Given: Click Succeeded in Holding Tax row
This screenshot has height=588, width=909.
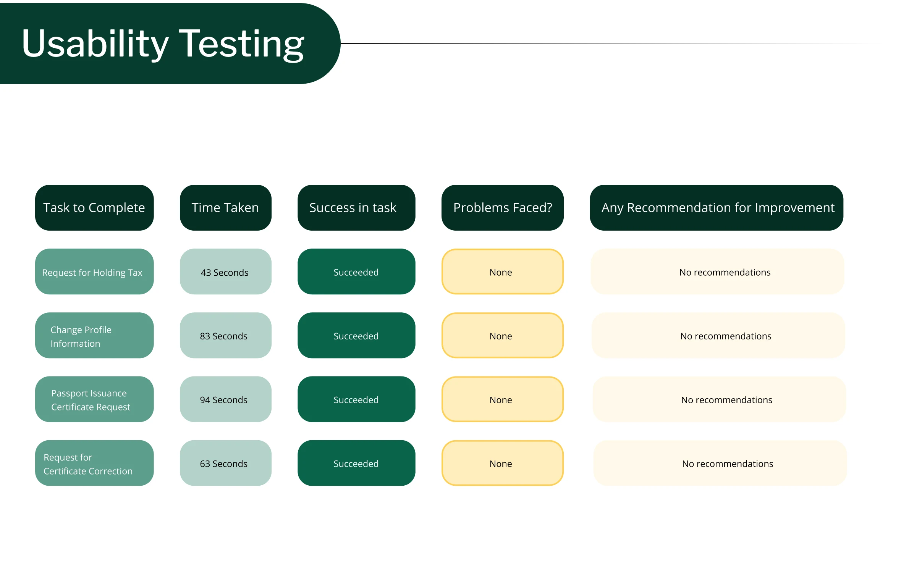Looking at the screenshot, I should coord(356,272).
